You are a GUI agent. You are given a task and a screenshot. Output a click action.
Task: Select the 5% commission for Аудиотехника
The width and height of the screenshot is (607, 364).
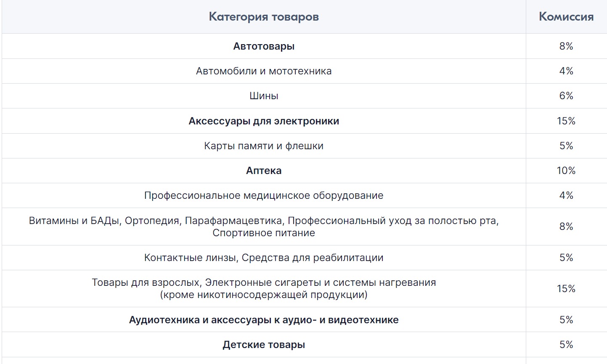click(566, 320)
